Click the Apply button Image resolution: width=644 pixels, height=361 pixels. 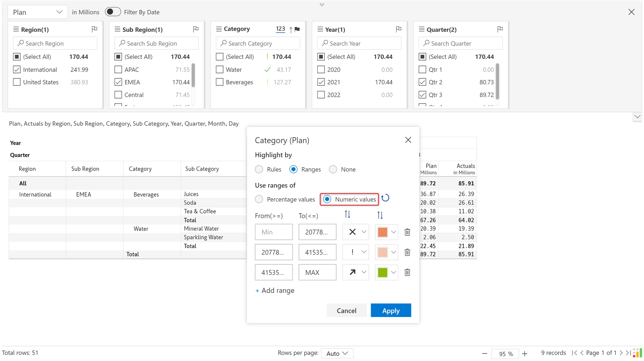click(391, 310)
